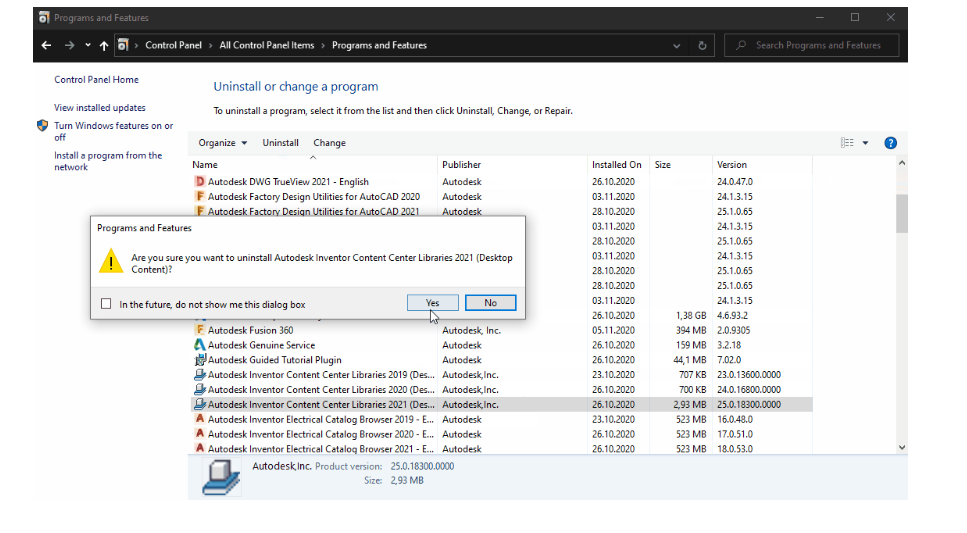Viewport: 967px width, 533px height.
Task: Check do not show this dialog box
Action: (x=106, y=304)
